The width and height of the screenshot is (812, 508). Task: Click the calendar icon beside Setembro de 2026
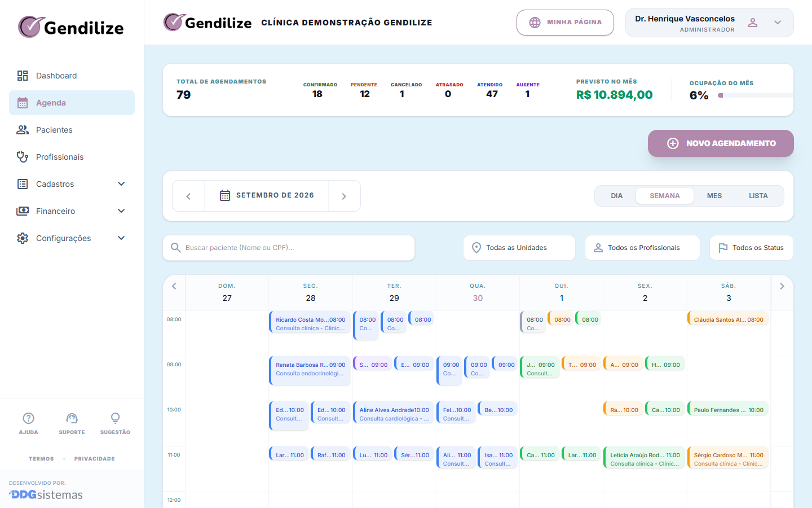tap(225, 195)
